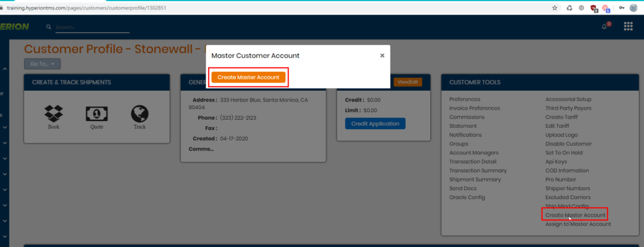Open Send Docs link

[464, 188]
